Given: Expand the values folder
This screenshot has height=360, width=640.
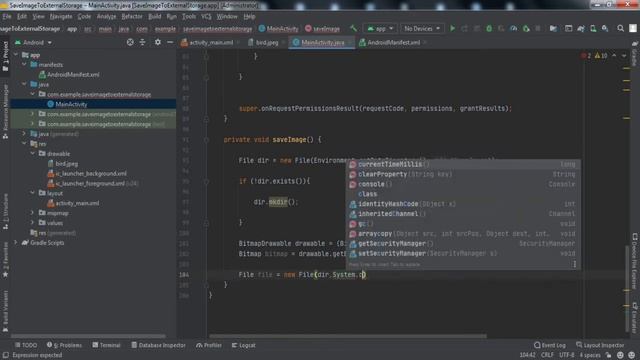Looking at the screenshot, I should 33,222.
